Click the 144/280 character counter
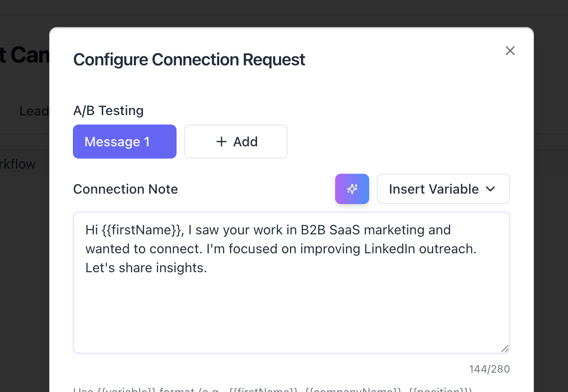The width and height of the screenshot is (568, 392). tap(489, 369)
